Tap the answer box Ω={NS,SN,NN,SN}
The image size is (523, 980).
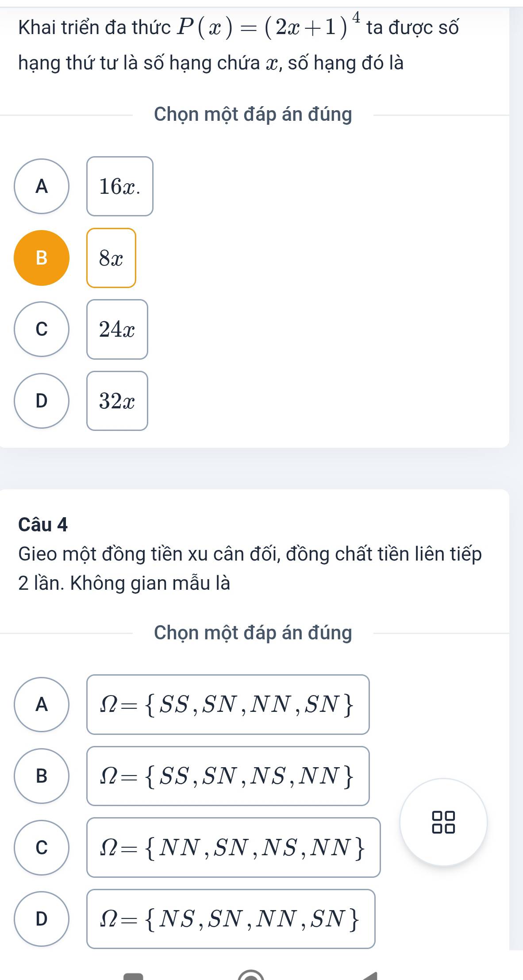click(x=231, y=919)
